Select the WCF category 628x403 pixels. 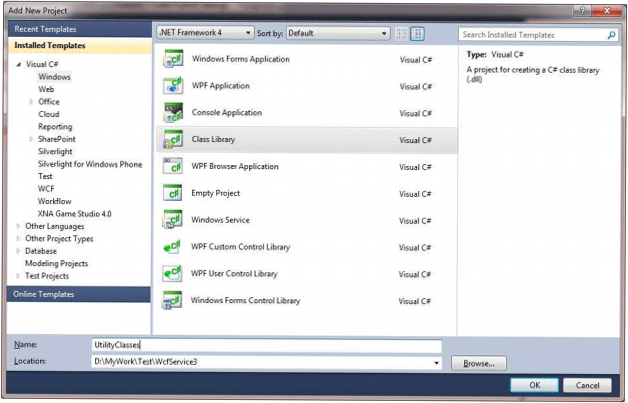(x=46, y=189)
